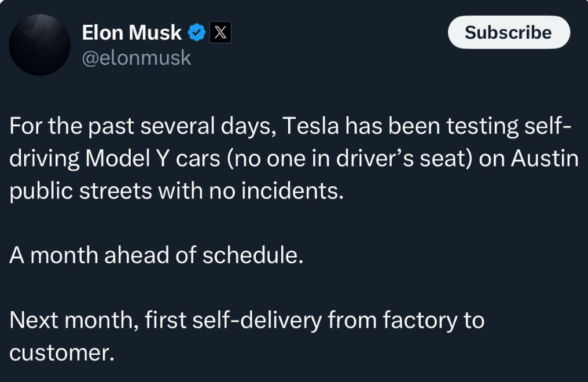Click the "public streets" text
Screen dimensions: 588x382
(x=80, y=191)
